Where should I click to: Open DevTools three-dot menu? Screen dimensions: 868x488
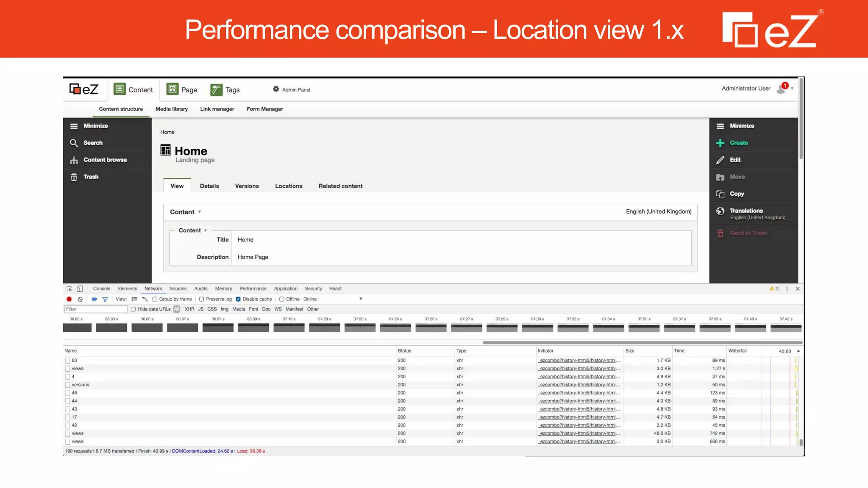point(787,289)
